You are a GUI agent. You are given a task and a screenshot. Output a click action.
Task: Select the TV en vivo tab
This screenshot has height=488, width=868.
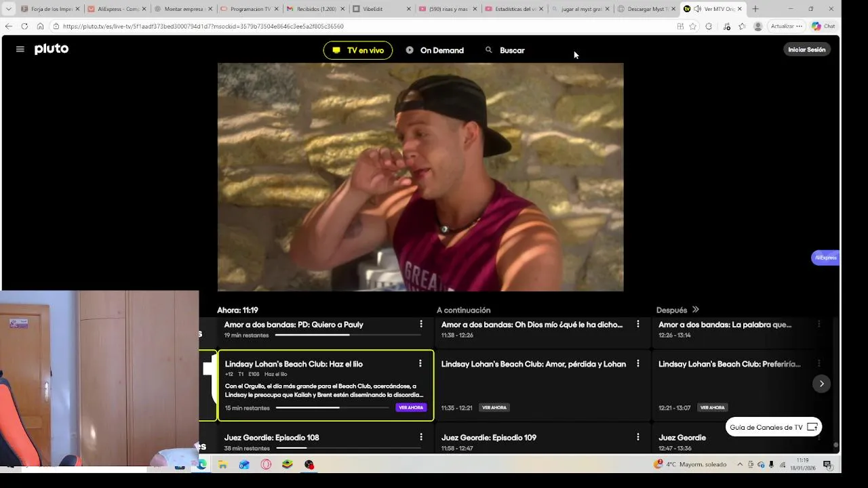[358, 50]
